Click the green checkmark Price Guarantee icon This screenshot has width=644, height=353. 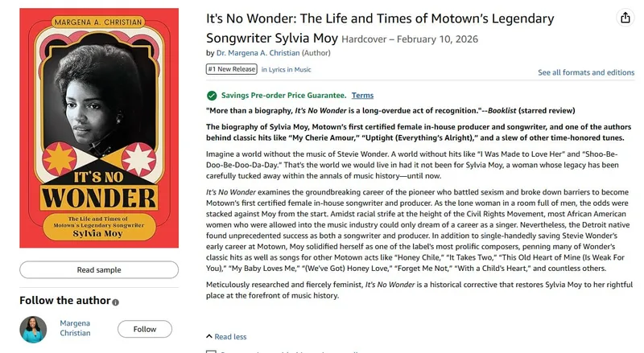[212, 96]
